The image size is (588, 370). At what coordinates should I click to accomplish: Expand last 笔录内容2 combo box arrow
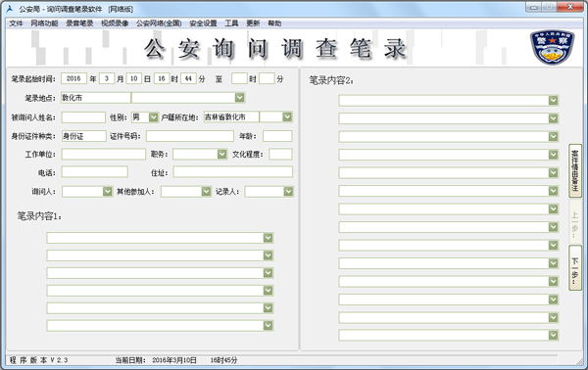point(553,335)
